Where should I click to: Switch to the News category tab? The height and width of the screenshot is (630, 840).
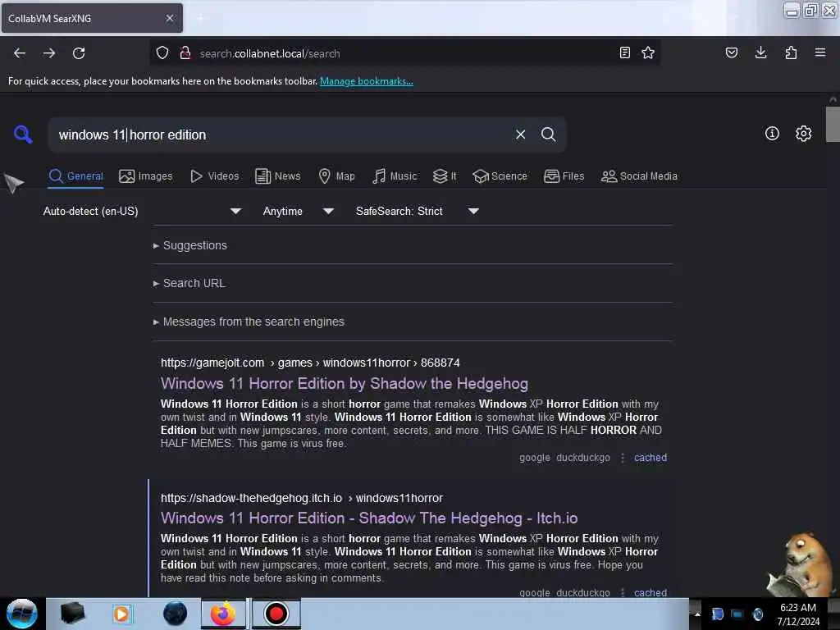pyautogui.click(x=278, y=176)
